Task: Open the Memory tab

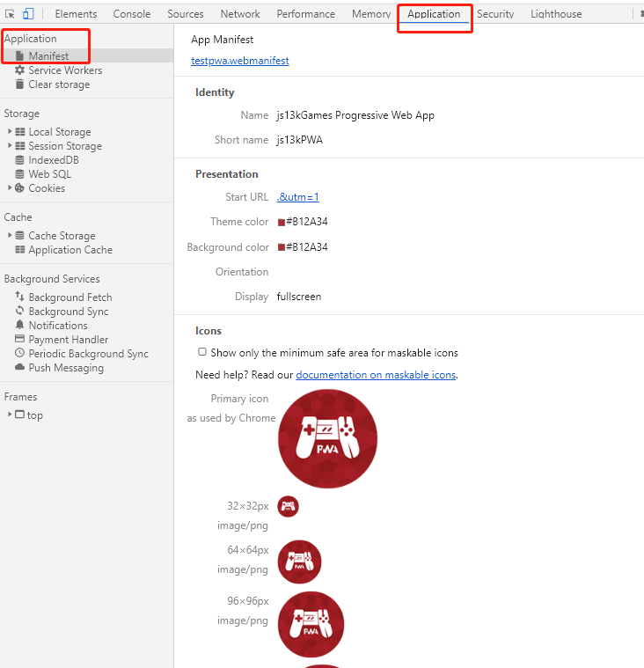Action: pyautogui.click(x=371, y=14)
